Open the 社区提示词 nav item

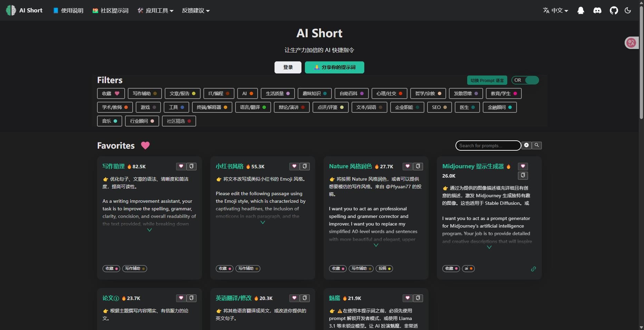[110, 11]
